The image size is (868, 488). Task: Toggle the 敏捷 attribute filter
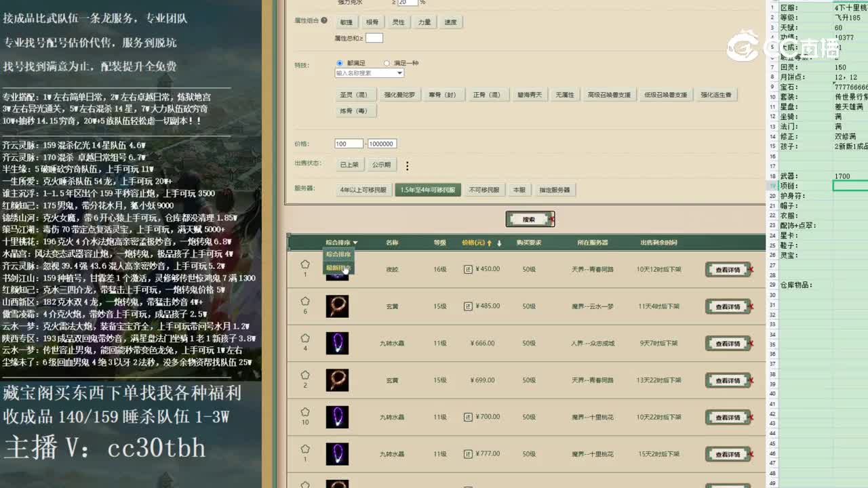pyautogui.click(x=346, y=21)
